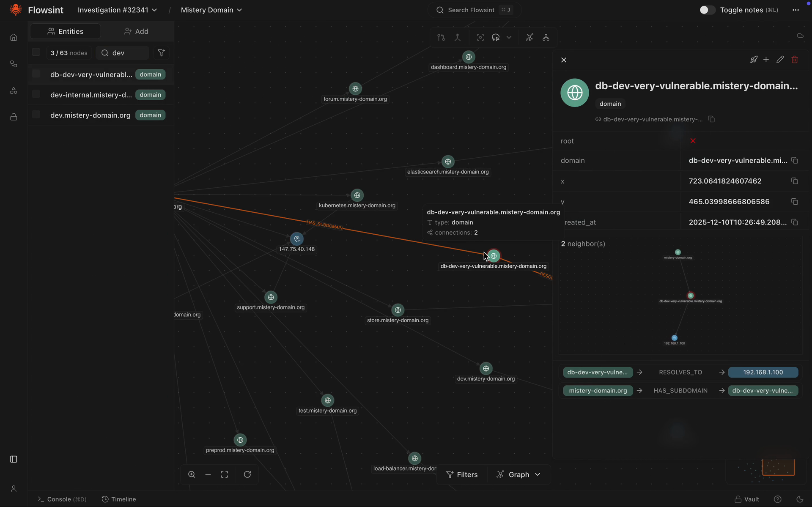
Task: Check the select-all nodes checkbox
Action: coord(36,52)
